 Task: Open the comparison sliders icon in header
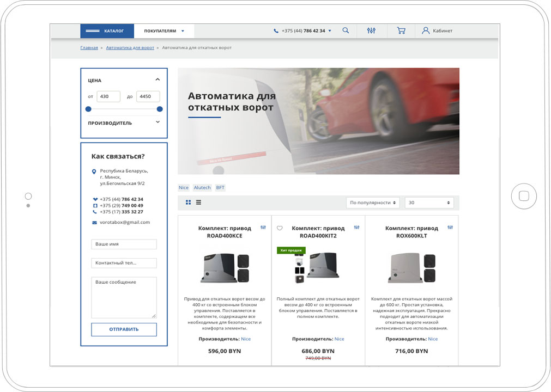(x=371, y=30)
